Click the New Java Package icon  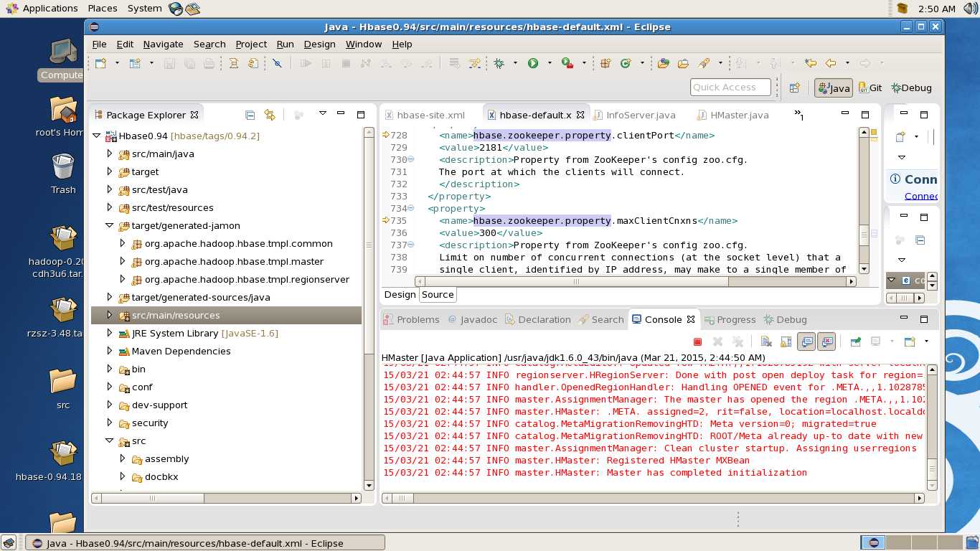tap(606, 63)
